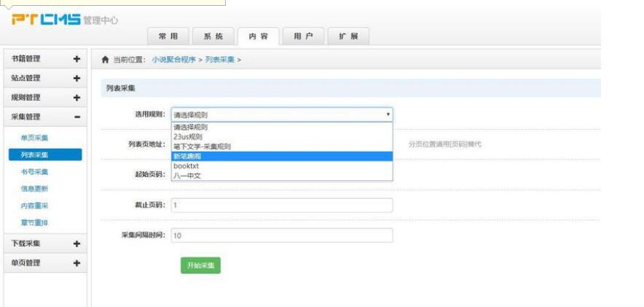The height and width of the screenshot is (307, 644).
Task: Click the home icon in breadcrumb
Action: (x=106, y=60)
